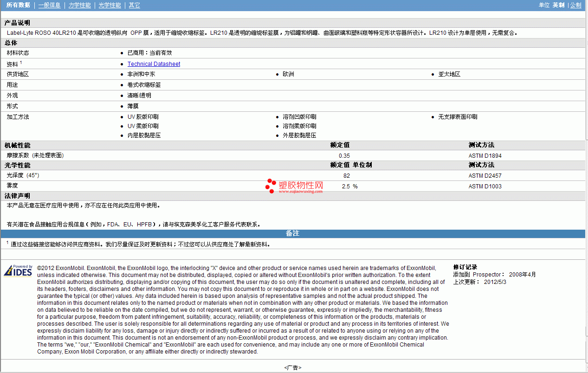Click the 薄膜 value
Image resolution: width=588 pixels, height=373 pixels.
(x=133, y=106)
